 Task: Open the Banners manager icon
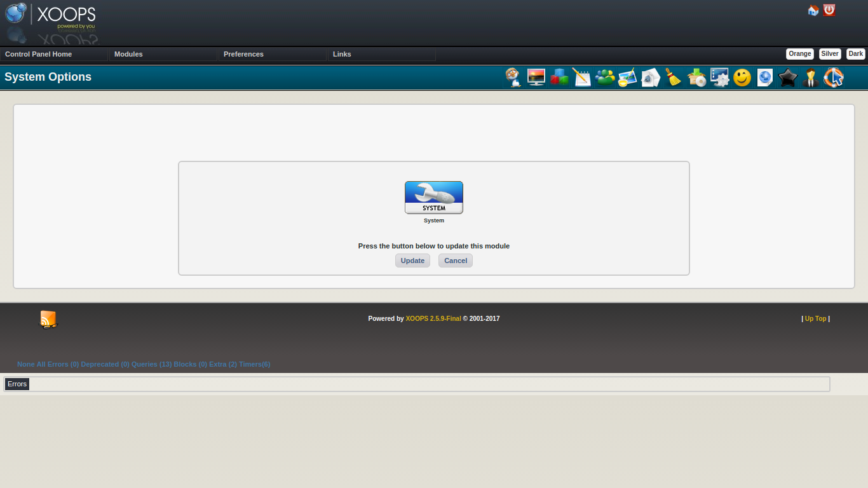tap(536, 78)
